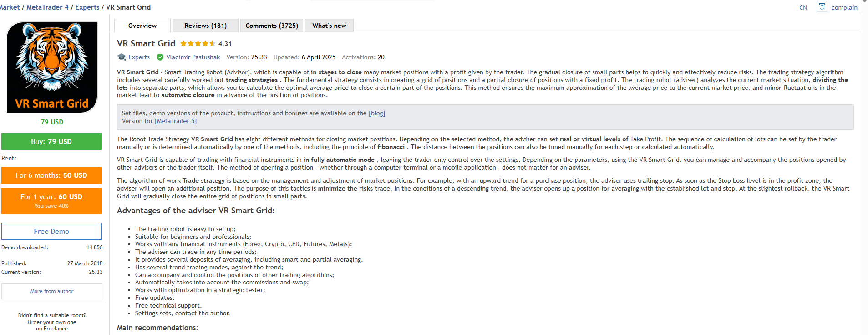Open the Comments (3725) tab
The width and height of the screenshot is (868, 335).
click(x=272, y=26)
